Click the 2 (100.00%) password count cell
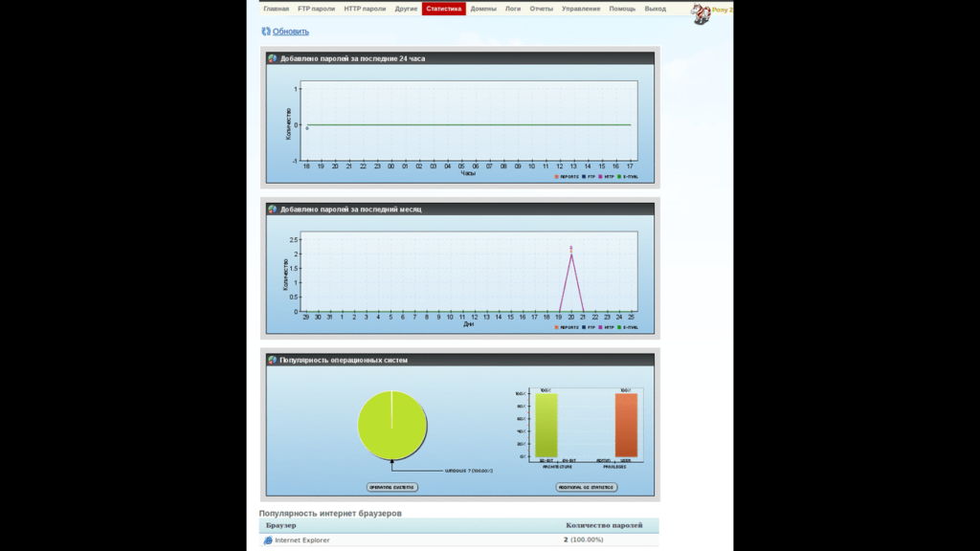Viewport: 980px width, 551px height. click(583, 540)
